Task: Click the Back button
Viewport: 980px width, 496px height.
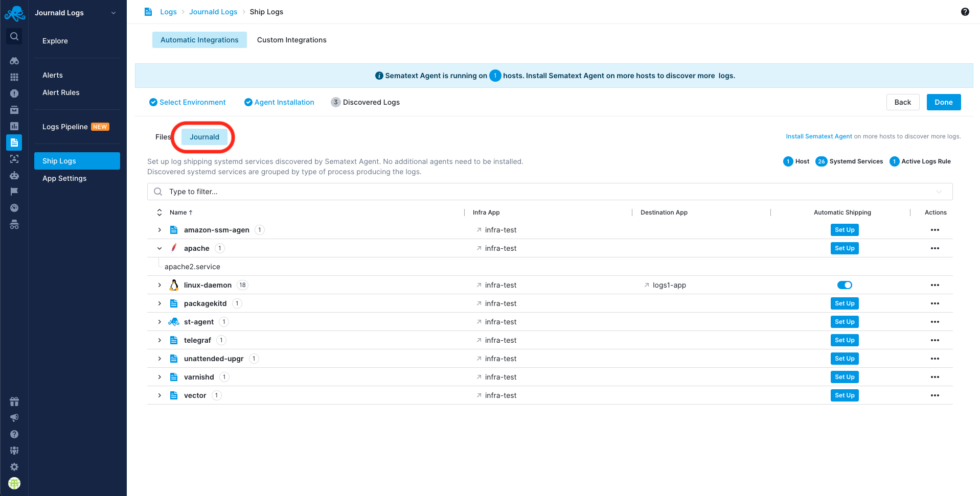Action: click(x=903, y=102)
